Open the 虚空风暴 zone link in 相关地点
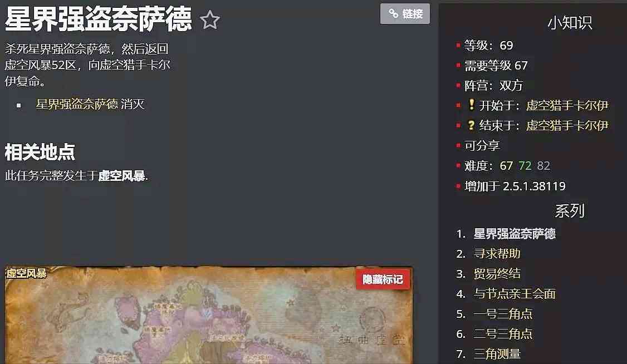The image size is (627, 364). [x=121, y=175]
